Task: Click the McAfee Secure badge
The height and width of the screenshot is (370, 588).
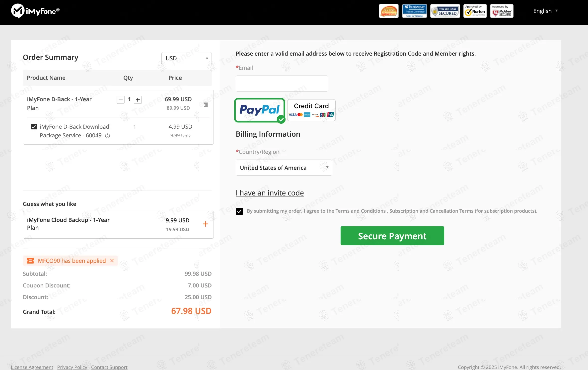Action: (x=502, y=11)
